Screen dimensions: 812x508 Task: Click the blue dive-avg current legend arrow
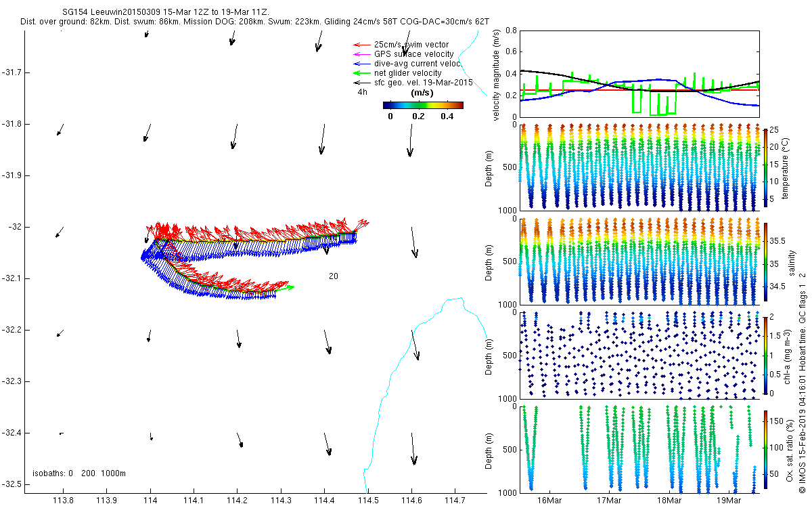(360, 64)
